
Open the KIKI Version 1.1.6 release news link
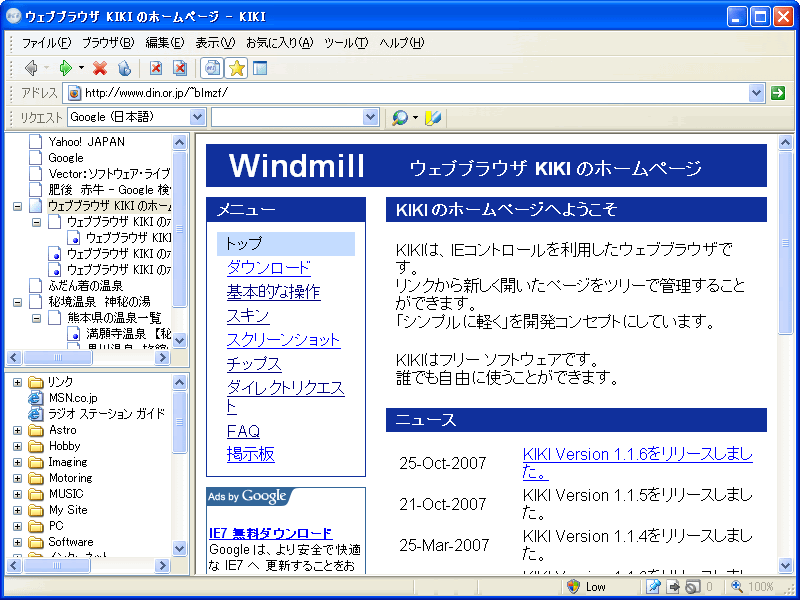click(638, 463)
